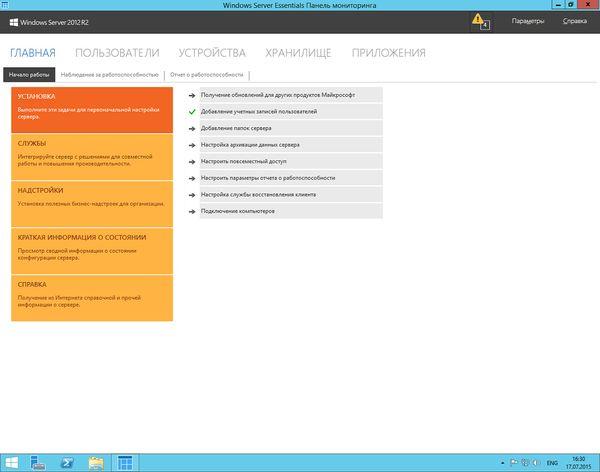600x472 pixels.
Task: Click the arrow beside Получение обновлений
Action: pos(192,95)
